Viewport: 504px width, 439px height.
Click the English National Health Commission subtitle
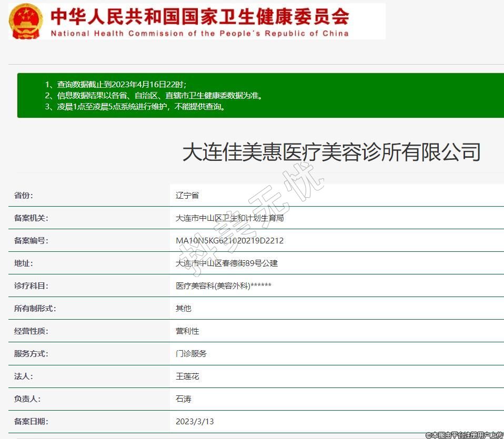coord(200,33)
